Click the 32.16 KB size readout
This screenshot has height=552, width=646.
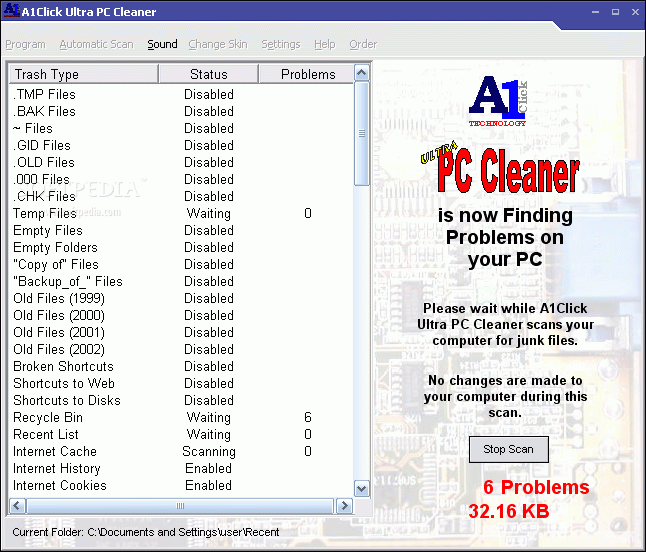point(509,512)
